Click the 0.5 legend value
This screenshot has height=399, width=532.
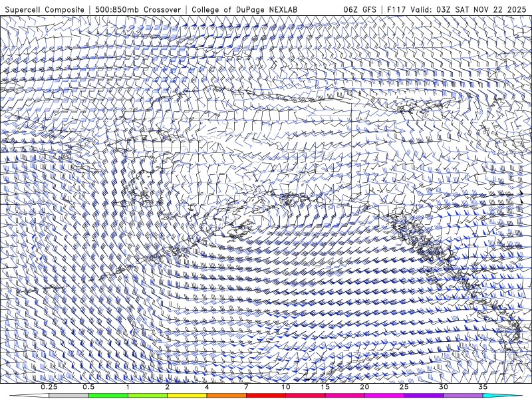point(88,387)
